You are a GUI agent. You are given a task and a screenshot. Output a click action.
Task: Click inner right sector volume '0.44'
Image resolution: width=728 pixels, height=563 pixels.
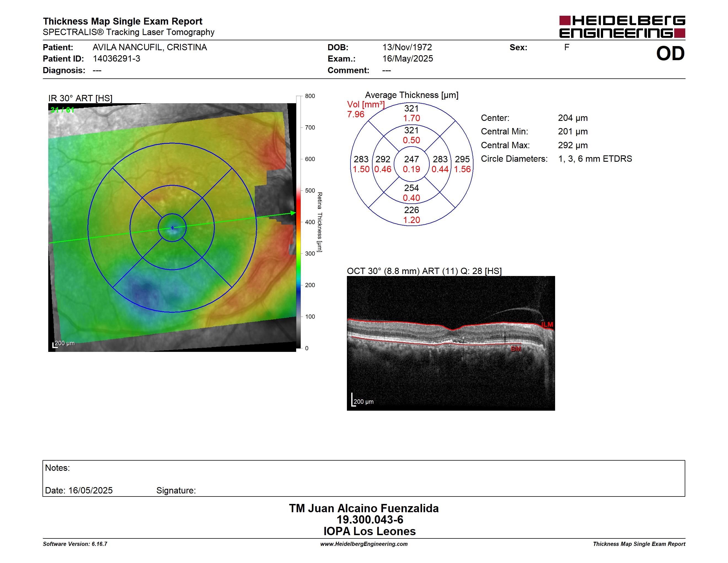point(440,169)
